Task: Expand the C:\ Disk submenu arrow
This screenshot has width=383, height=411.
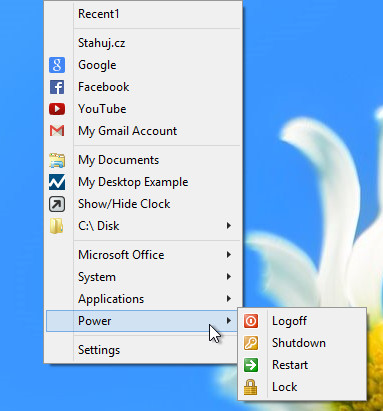Action: 229,226
